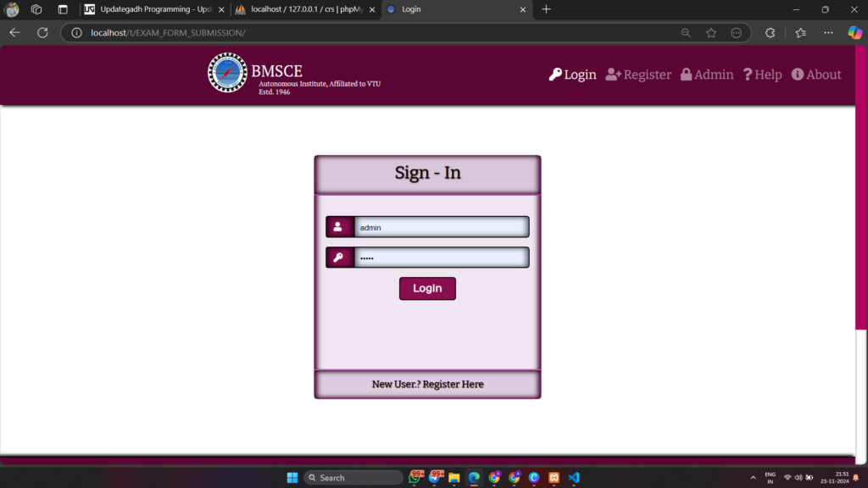This screenshot has height=488, width=868.
Task: Open File Explorer from taskbar
Action: click(454, 478)
